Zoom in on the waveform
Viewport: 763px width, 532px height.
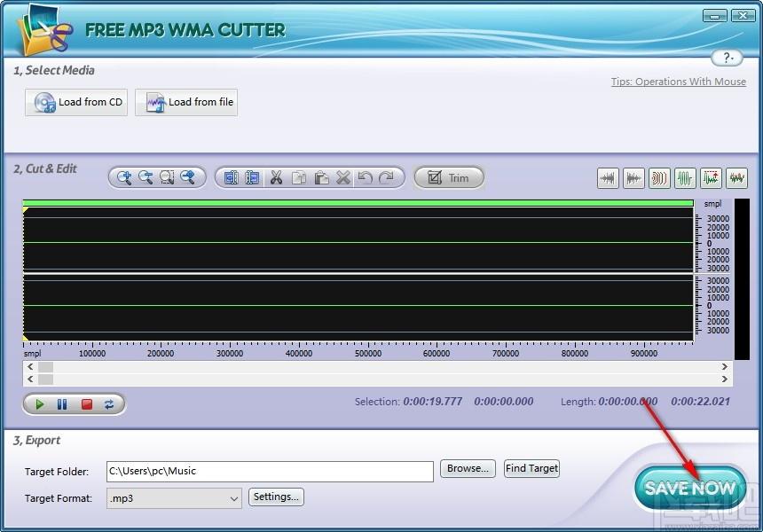coord(124,177)
